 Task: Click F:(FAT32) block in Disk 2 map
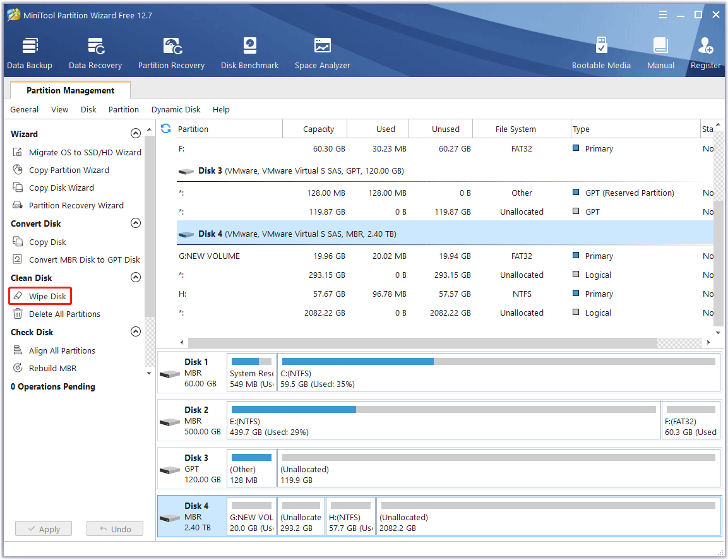(x=691, y=420)
